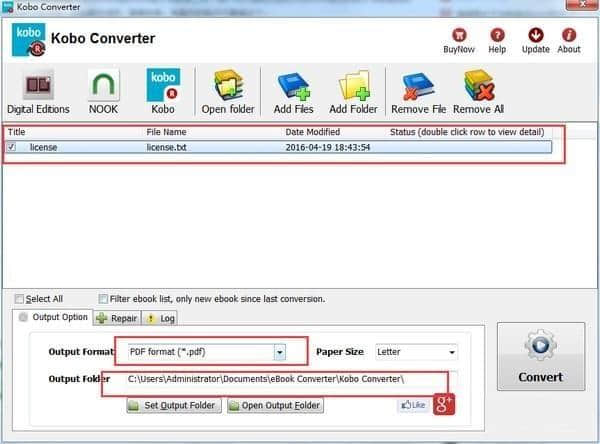Image resolution: width=600 pixels, height=444 pixels.
Task: Click the Like thumbs-up button
Action: [x=413, y=405]
